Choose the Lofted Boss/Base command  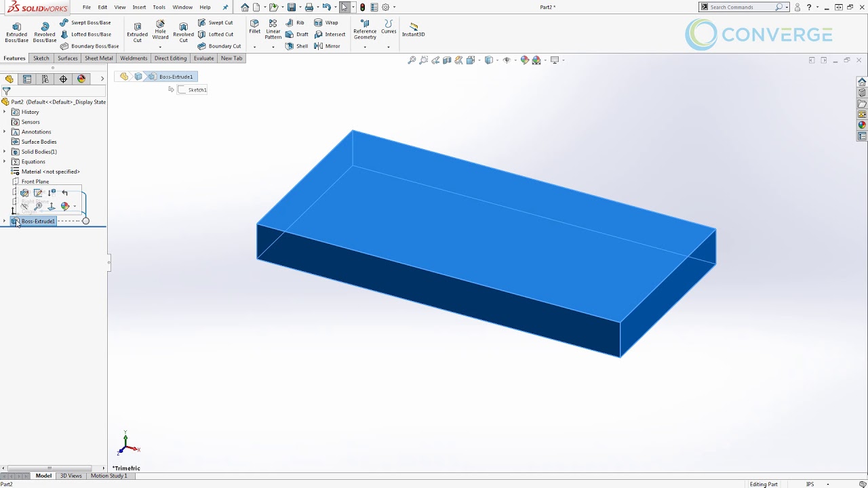85,34
